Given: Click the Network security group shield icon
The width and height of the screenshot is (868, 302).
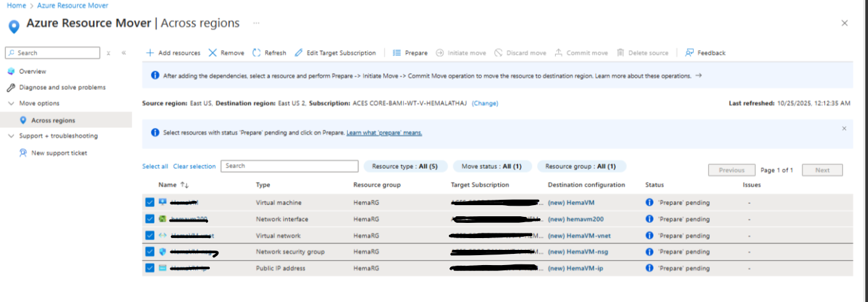Looking at the screenshot, I should 162,252.
